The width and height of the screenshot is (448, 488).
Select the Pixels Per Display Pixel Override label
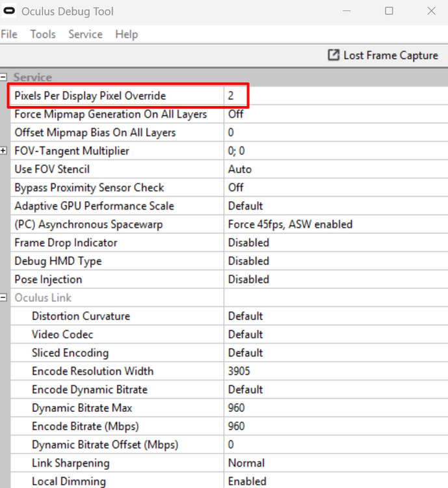point(90,96)
